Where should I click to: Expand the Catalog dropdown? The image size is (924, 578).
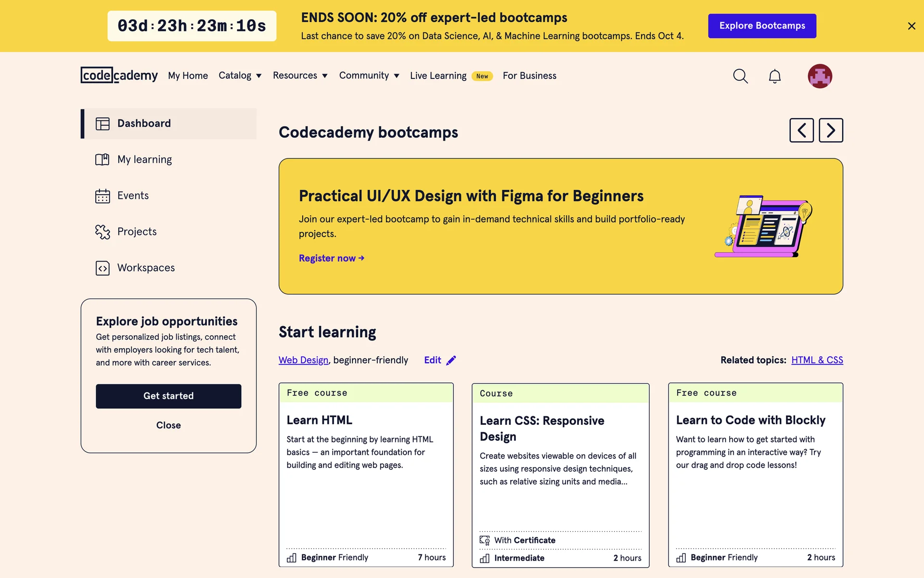tap(240, 76)
